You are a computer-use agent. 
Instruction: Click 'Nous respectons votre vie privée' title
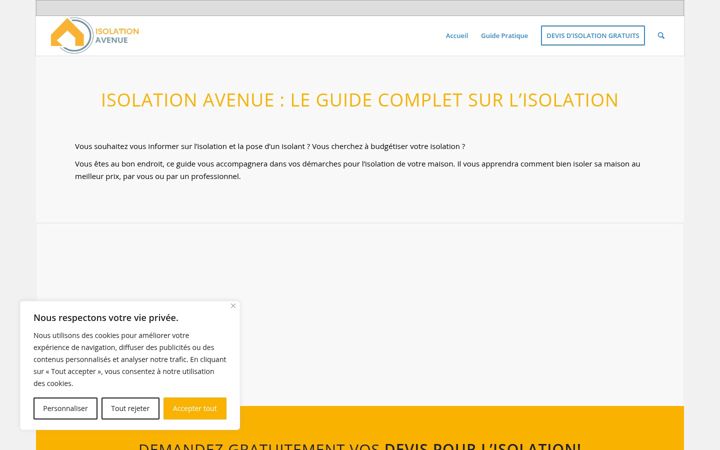point(106,318)
